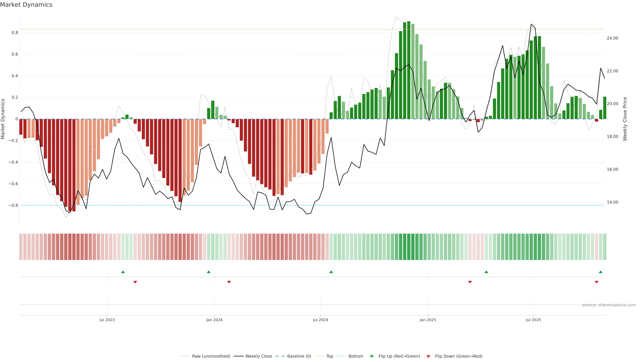Click the green flip-up triangle just before Jan 2024
The width and height of the screenshot is (644, 362).
pos(208,272)
